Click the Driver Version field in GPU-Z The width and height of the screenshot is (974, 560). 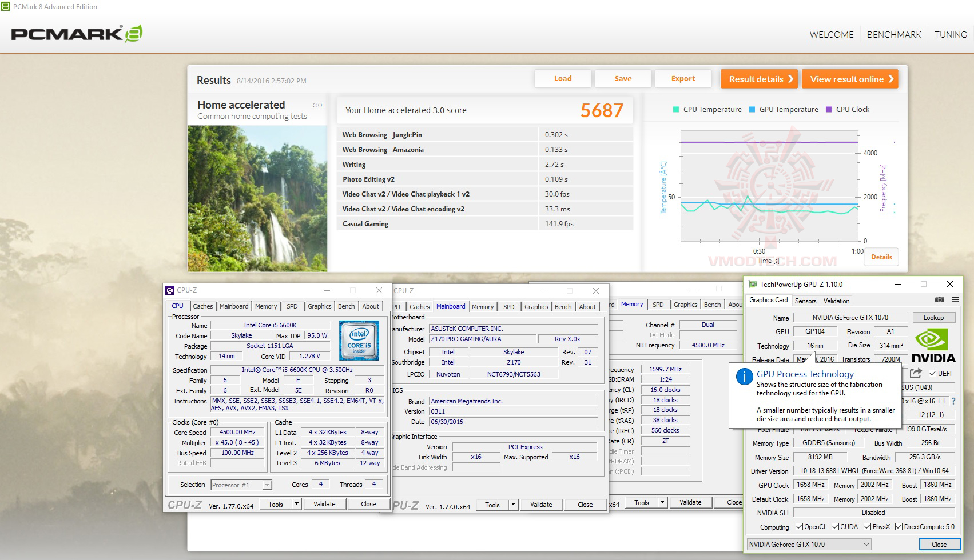click(874, 471)
